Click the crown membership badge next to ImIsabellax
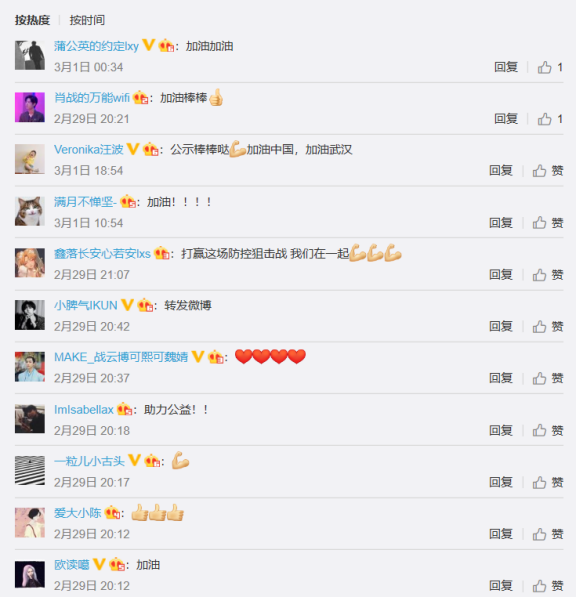This screenshot has width=576, height=598. coord(124,409)
